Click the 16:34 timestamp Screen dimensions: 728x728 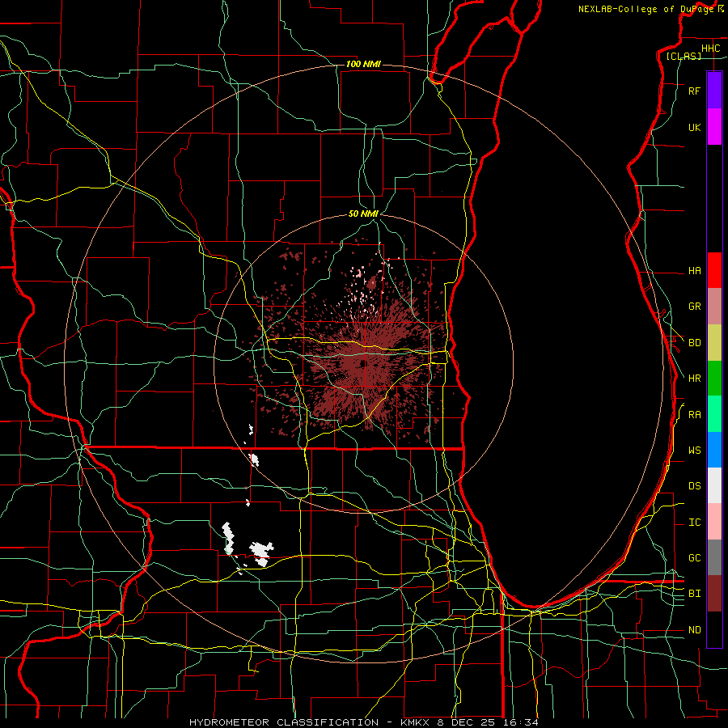523,722
